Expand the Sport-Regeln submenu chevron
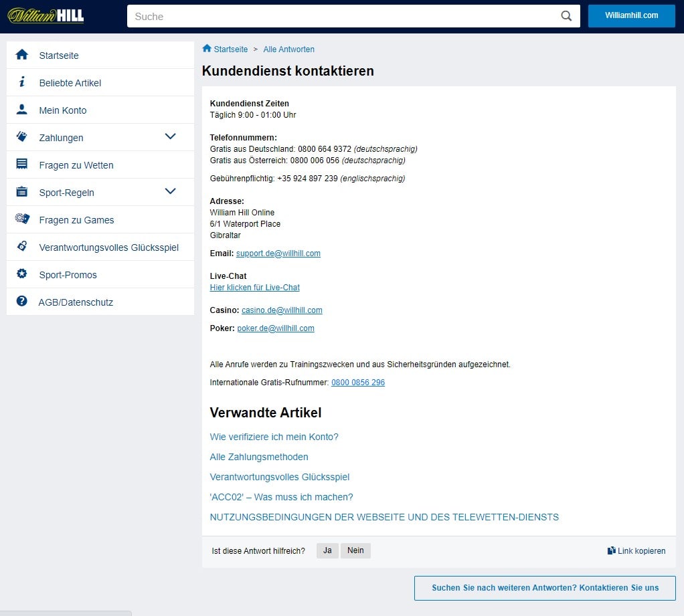684x616 pixels. (x=171, y=191)
